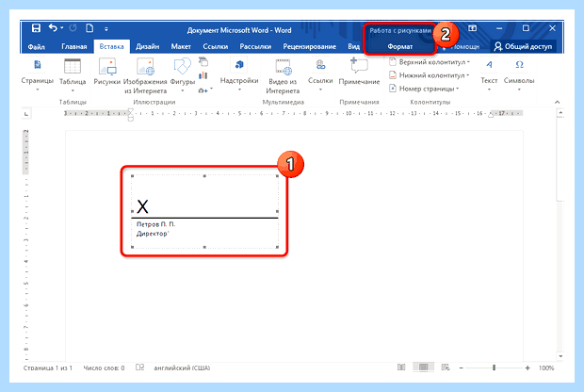This screenshot has height=392, width=584.
Task: Click the Директор title text
Action: [153, 234]
